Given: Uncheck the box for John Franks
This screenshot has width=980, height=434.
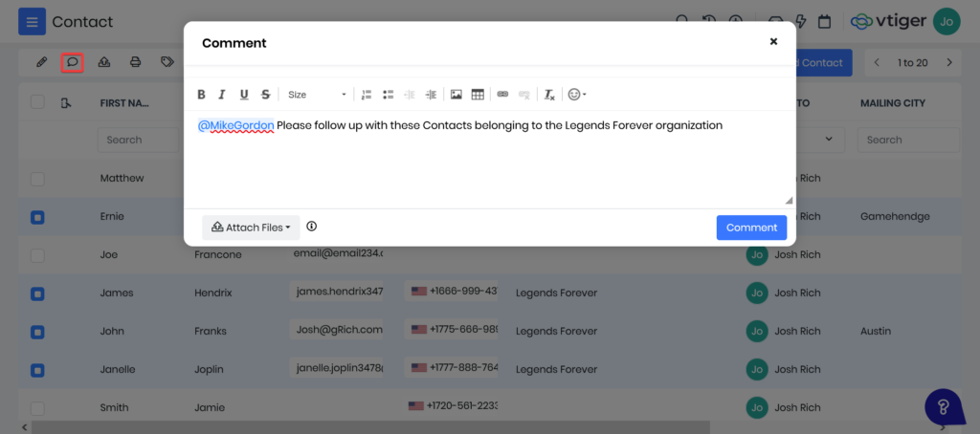Looking at the screenshot, I should (x=37, y=333).
